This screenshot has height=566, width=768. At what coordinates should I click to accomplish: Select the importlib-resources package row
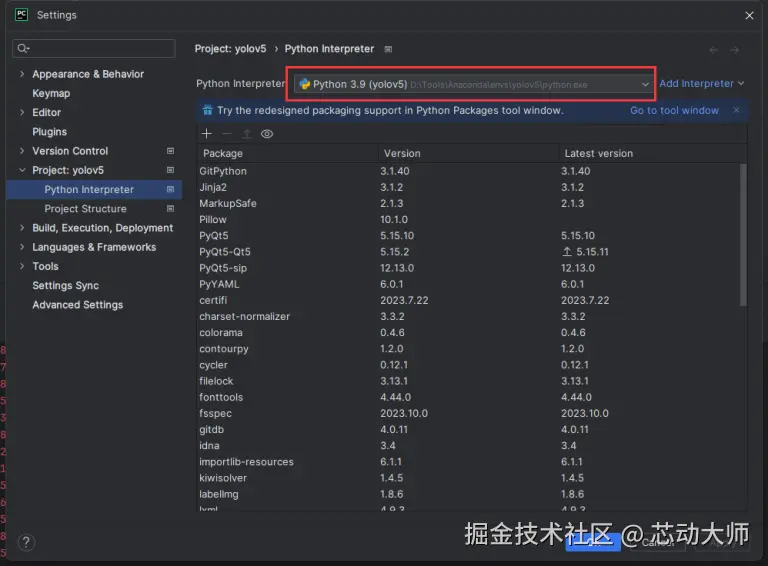tap(469, 462)
